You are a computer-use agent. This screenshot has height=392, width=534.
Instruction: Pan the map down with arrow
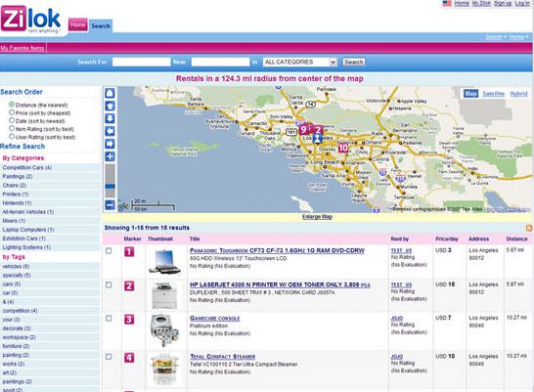[x=110, y=118]
